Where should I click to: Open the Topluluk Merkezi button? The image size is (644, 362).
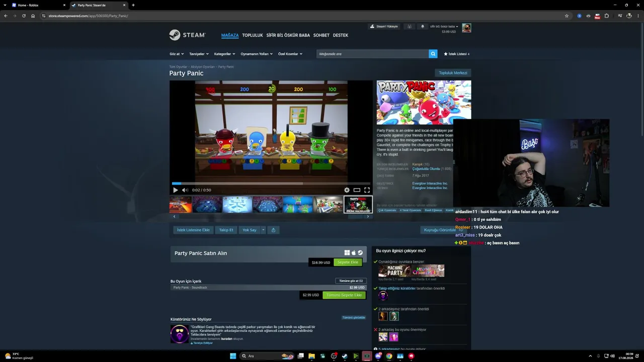tap(453, 73)
